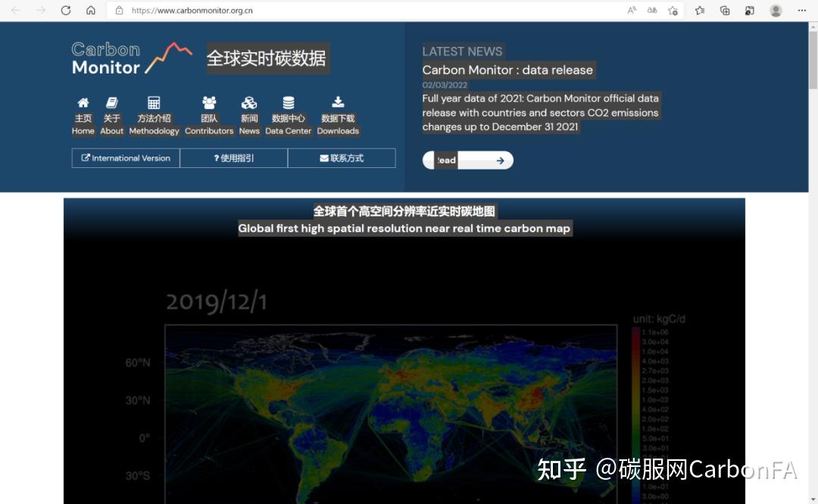The width and height of the screenshot is (818, 504).
Task: Click the Data Center database icon
Action: click(289, 103)
